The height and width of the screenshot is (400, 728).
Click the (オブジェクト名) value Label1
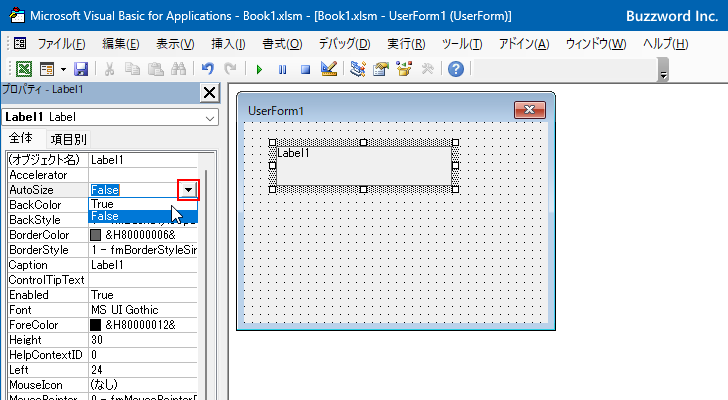click(143, 160)
